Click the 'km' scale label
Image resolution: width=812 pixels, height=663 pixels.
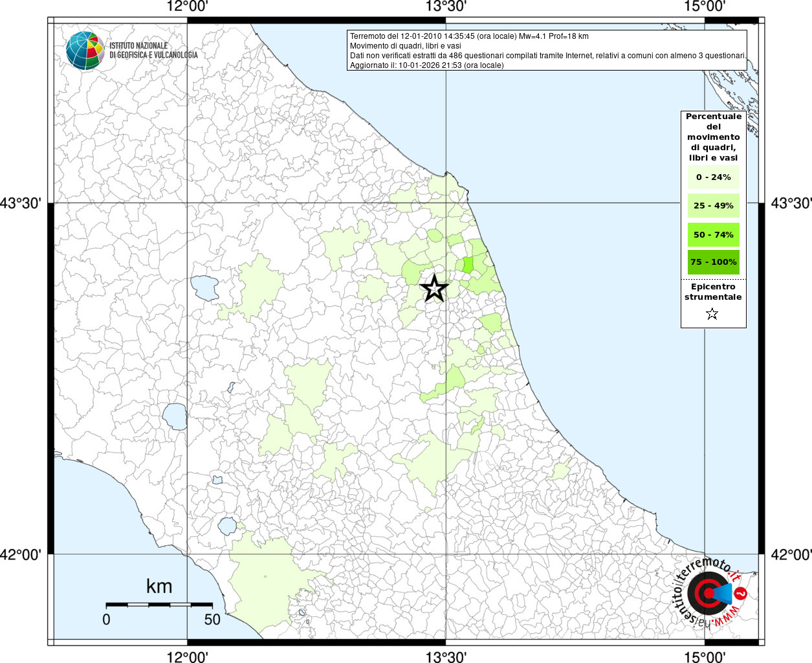159,586
